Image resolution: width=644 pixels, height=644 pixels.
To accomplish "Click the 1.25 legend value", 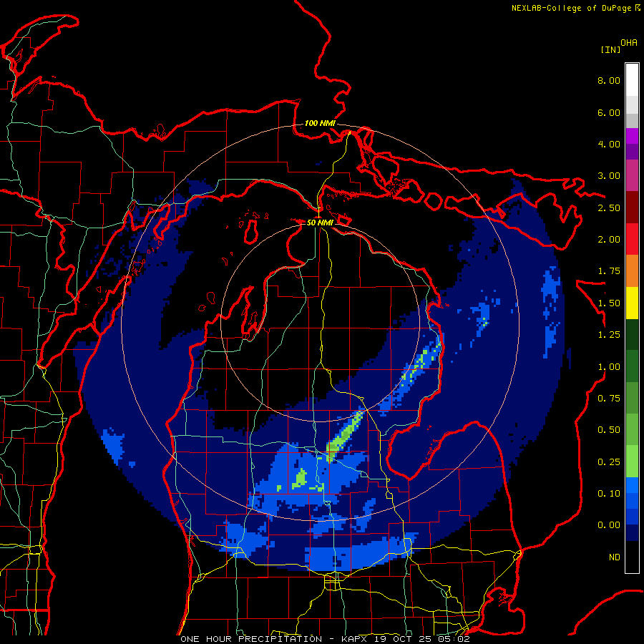I will coord(609,335).
